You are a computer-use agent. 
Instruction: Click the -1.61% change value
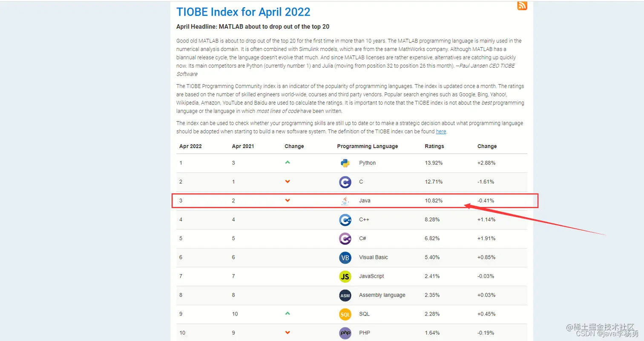[486, 182]
